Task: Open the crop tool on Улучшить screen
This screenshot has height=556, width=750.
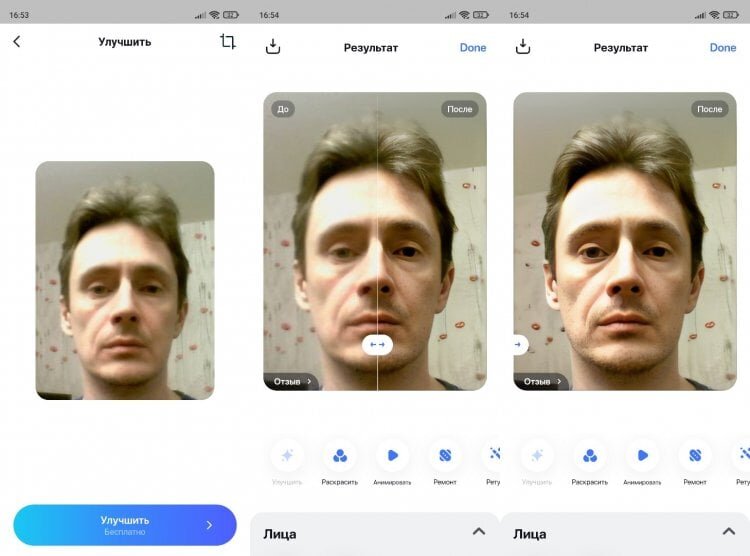Action: (228, 42)
